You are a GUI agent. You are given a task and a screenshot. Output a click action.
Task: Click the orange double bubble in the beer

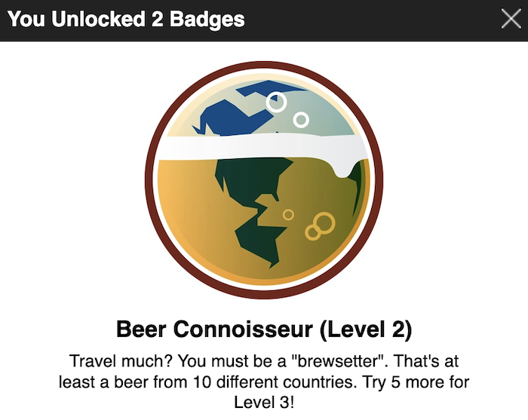[x=321, y=225]
